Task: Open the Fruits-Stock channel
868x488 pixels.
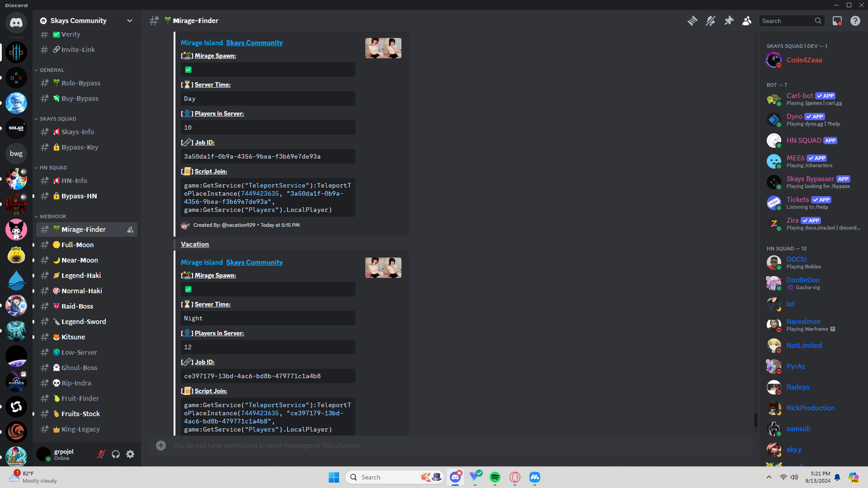Action: tap(87, 414)
